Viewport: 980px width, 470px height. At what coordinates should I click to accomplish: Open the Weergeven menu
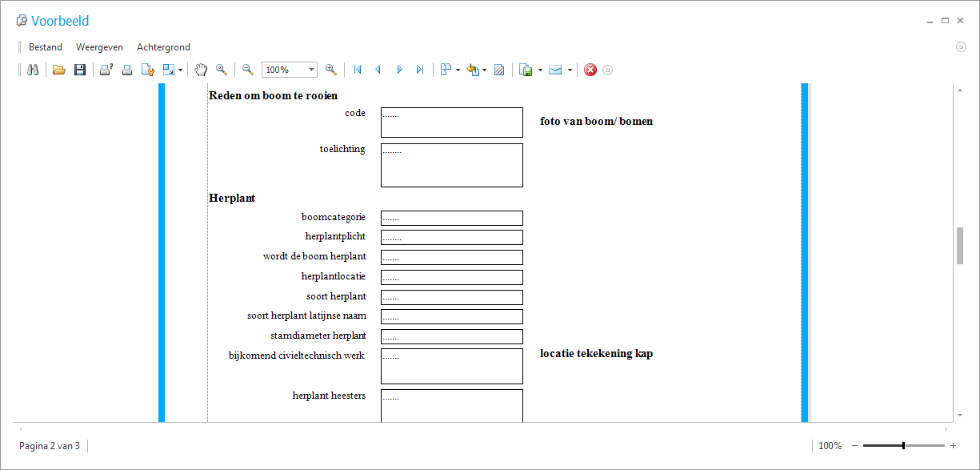pos(99,47)
